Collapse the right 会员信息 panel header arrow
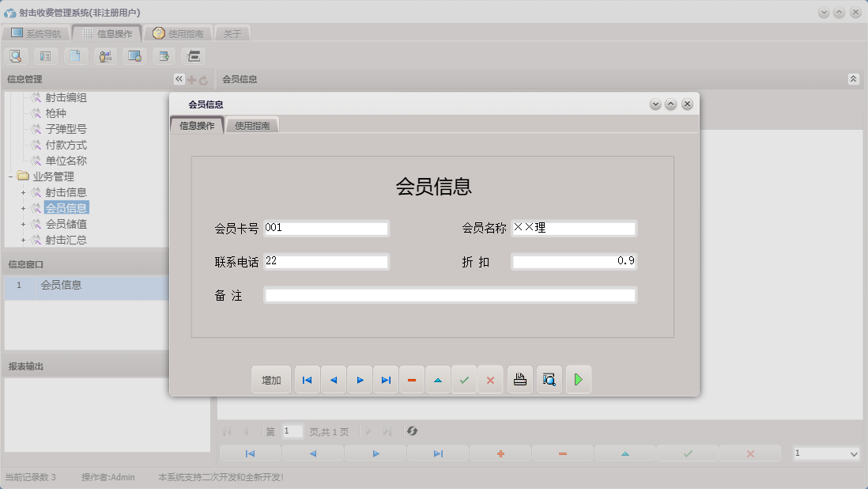Viewport: 868px width, 489px height. pos(852,79)
